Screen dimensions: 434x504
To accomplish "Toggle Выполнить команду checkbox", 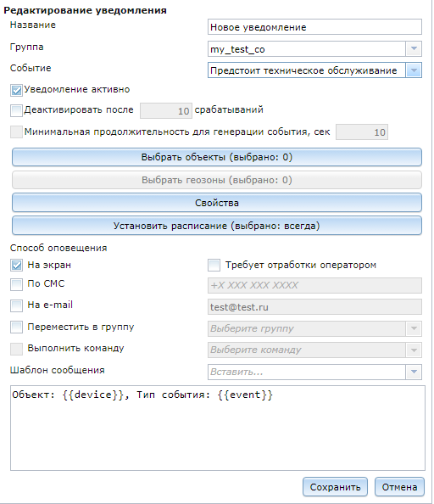I will [x=16, y=349].
